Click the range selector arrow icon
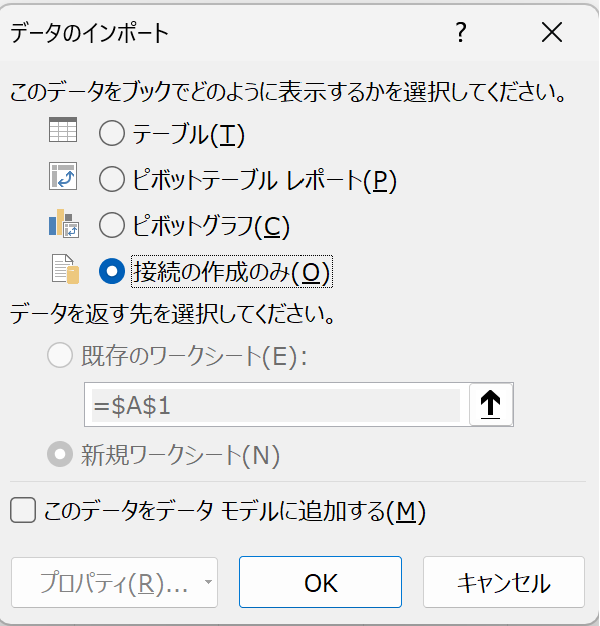This screenshot has width=600, height=626. 491,405
